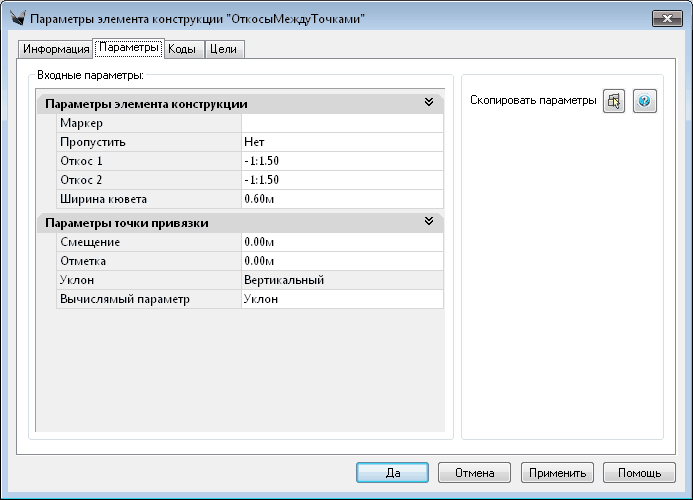Open the Пропустить value dropdown showing Нет
Image resolution: width=693 pixels, height=500 pixels.
341,142
